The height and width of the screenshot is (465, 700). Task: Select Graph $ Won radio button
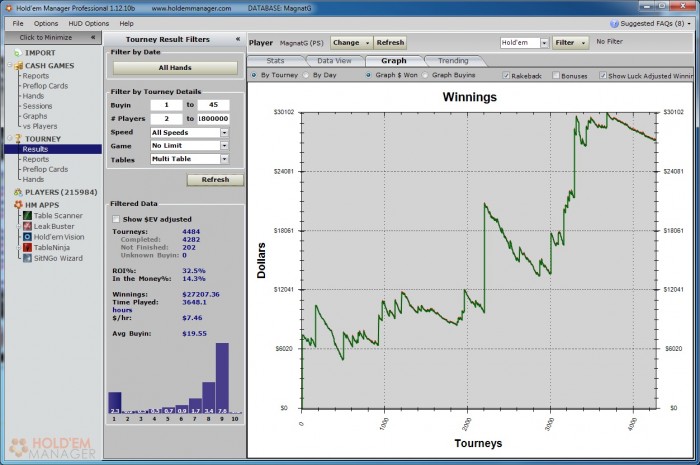pos(368,75)
